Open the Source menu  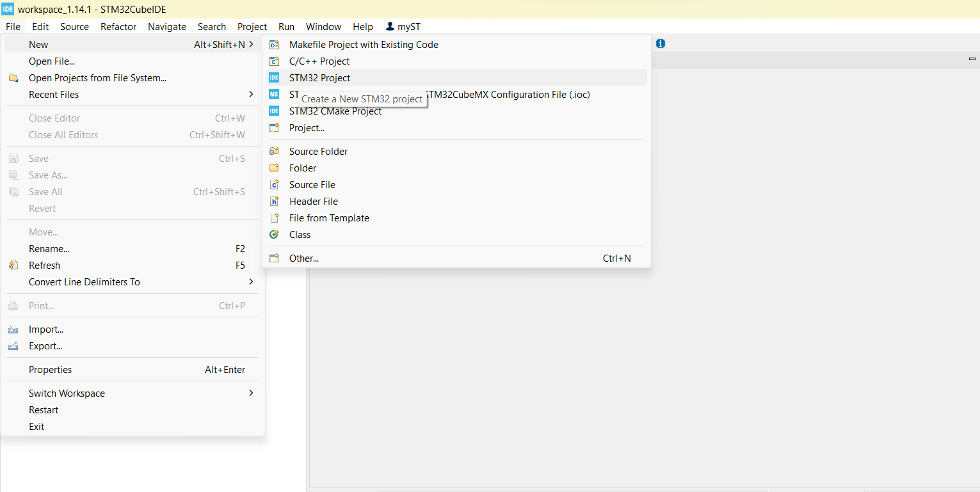point(74,27)
